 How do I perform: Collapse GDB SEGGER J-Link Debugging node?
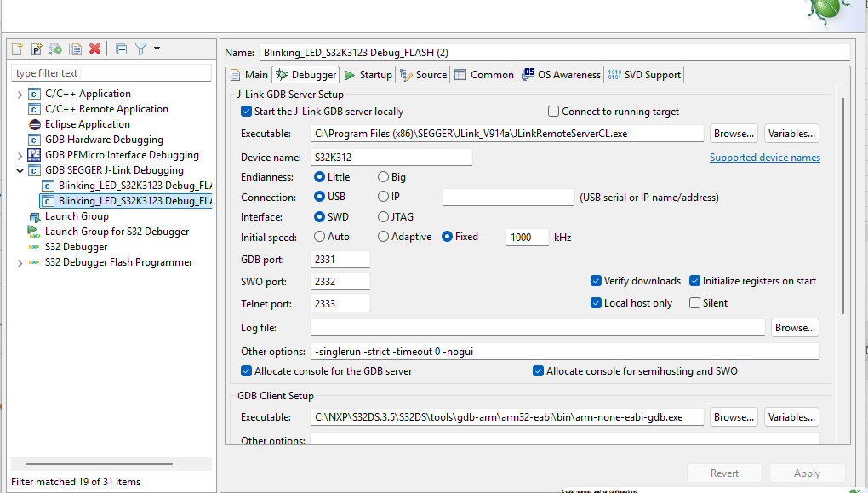20,170
